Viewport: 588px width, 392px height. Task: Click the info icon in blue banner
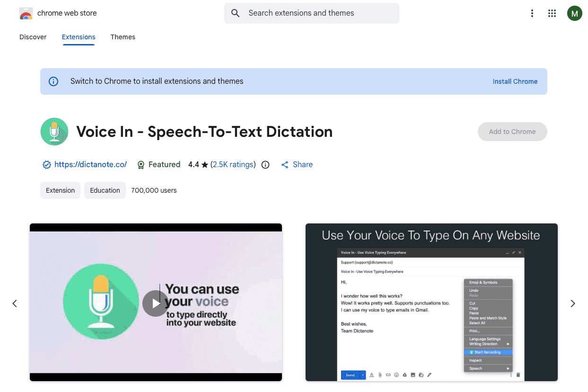point(53,81)
